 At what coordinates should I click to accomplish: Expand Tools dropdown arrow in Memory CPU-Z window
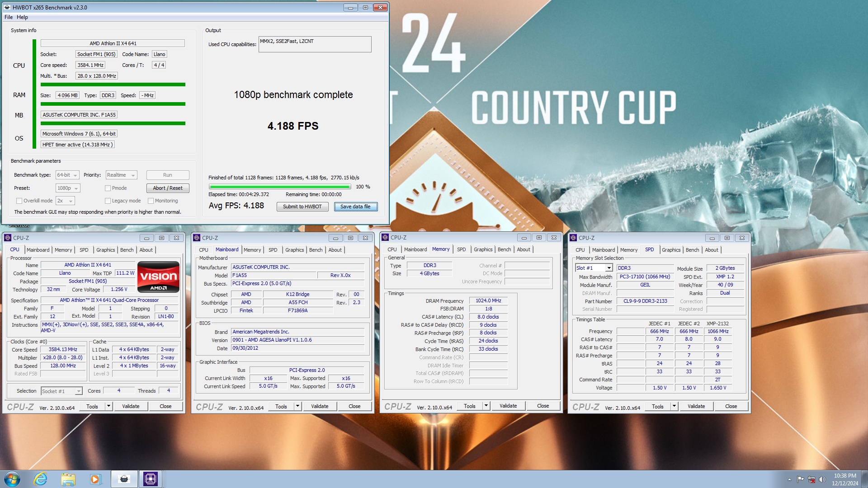[486, 406]
